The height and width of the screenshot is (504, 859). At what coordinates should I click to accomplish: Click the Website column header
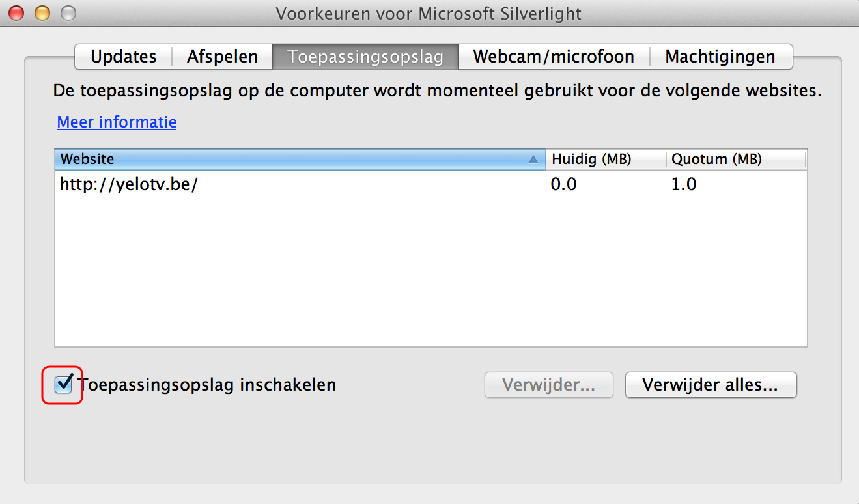pyautogui.click(x=300, y=159)
